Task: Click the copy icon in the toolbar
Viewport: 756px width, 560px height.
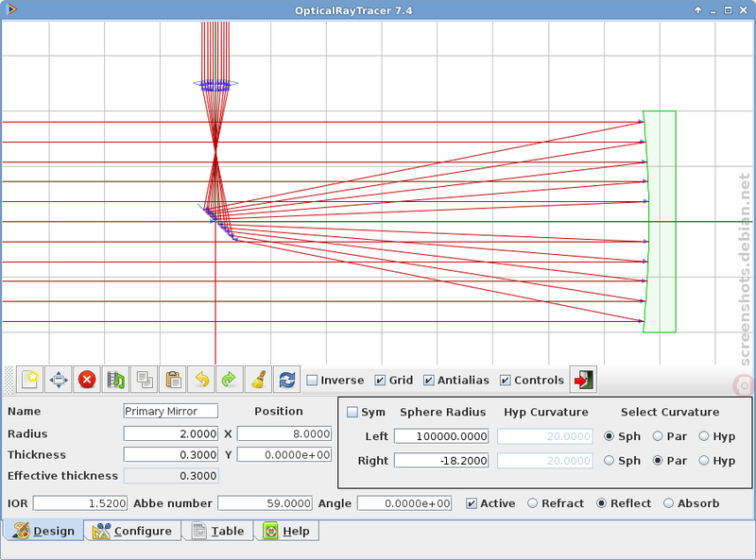Action: click(x=145, y=380)
